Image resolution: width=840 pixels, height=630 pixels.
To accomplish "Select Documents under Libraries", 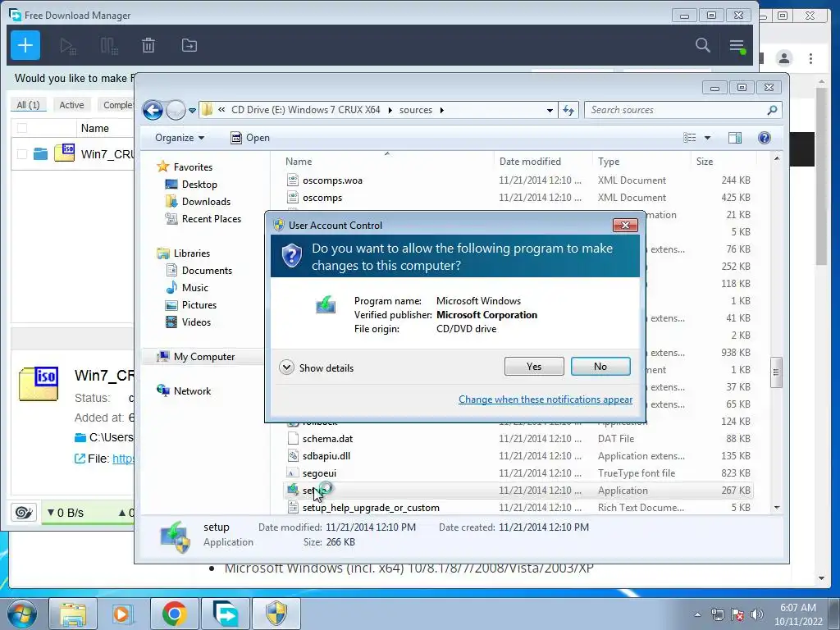I will coord(207,271).
